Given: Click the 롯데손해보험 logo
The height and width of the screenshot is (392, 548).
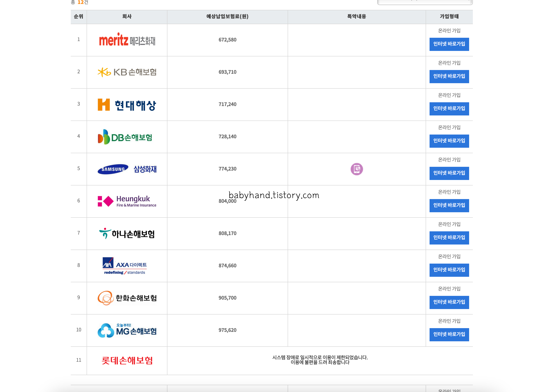Looking at the screenshot, I should coord(127,360).
